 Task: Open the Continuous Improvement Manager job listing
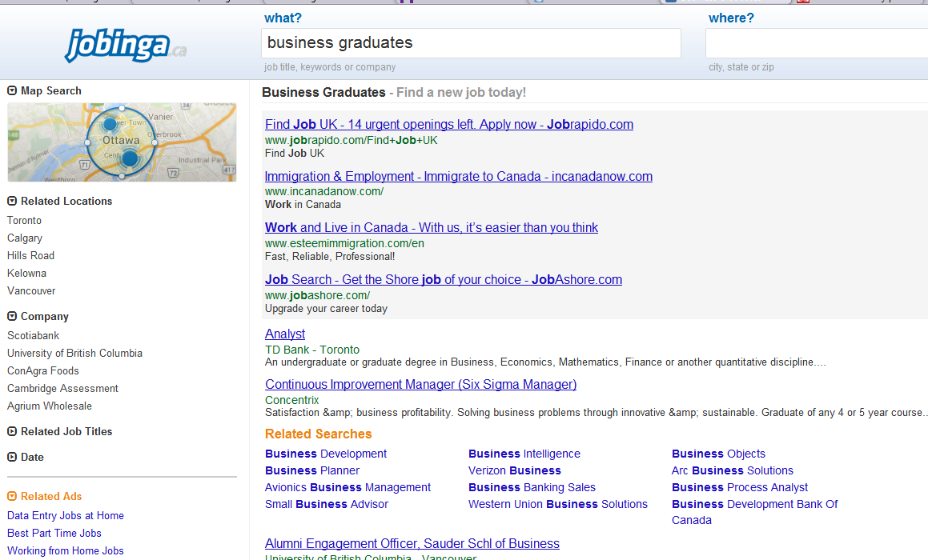pyautogui.click(x=420, y=385)
